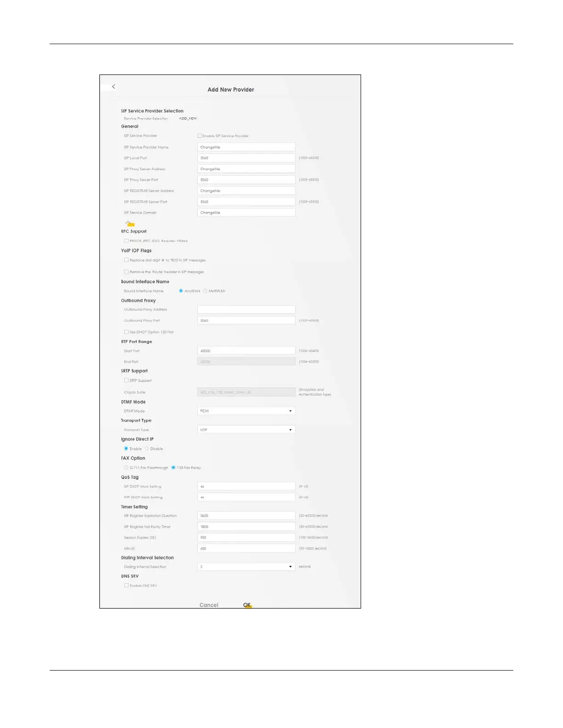Tick Use DHCP Option 120 First
This screenshot has width=563, height=728.
coord(126,332)
